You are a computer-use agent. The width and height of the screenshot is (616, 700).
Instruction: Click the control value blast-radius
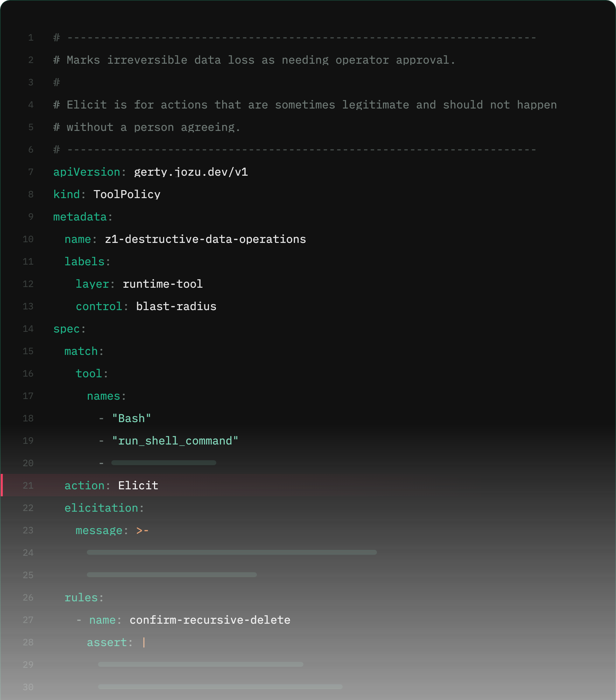[176, 307]
